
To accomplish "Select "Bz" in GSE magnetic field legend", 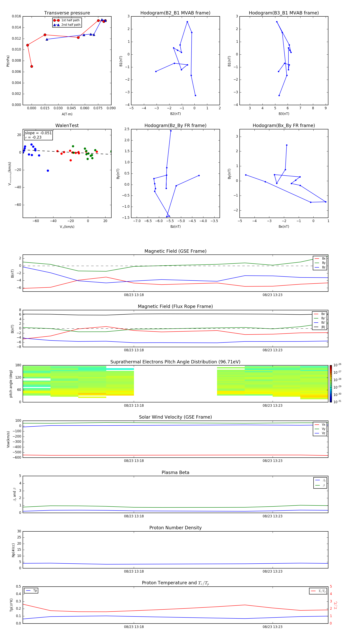I will click(320, 267).
